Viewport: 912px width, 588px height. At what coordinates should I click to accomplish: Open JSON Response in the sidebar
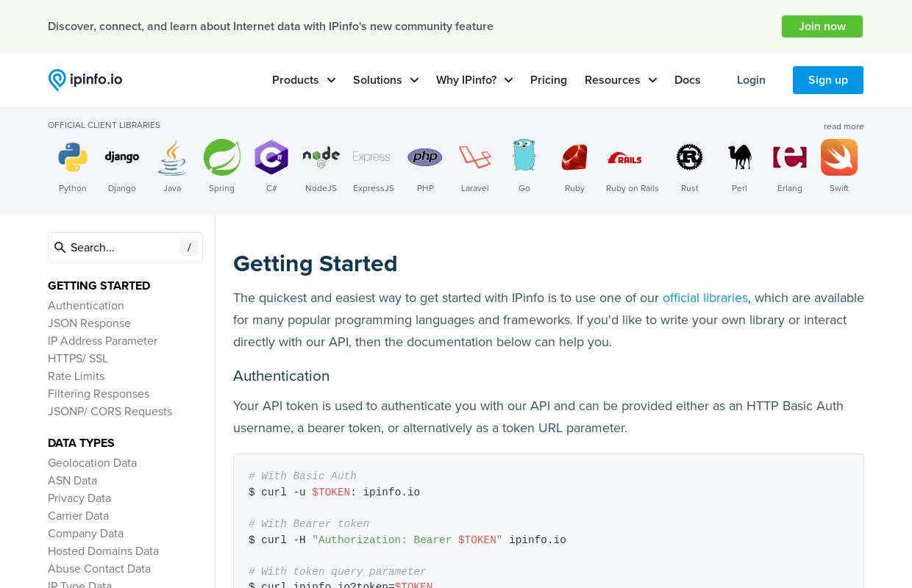coord(89,323)
